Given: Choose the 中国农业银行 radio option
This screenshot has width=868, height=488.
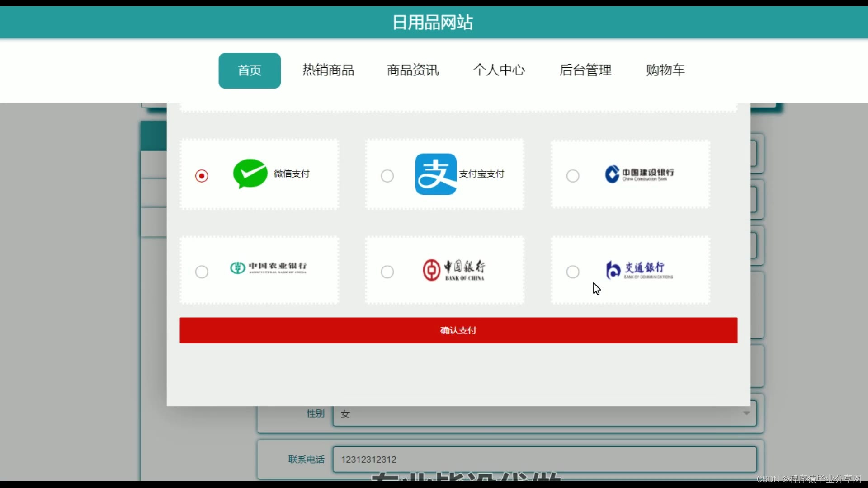Looking at the screenshot, I should pyautogui.click(x=202, y=272).
